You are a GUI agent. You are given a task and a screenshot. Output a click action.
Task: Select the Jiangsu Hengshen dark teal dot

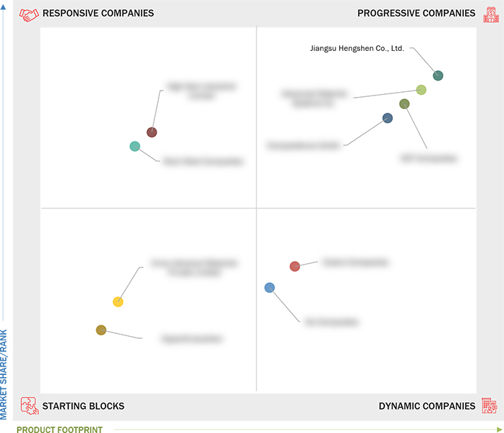point(437,76)
